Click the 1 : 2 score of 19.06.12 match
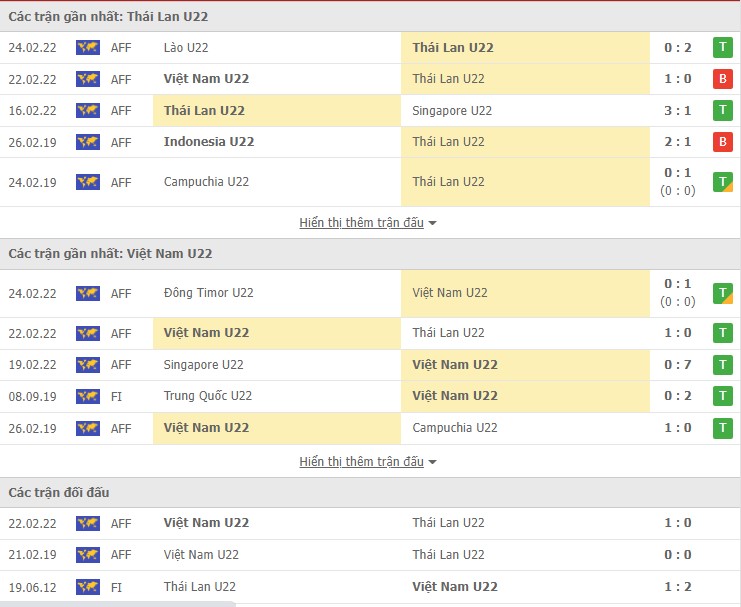741x607 pixels. pyautogui.click(x=679, y=587)
